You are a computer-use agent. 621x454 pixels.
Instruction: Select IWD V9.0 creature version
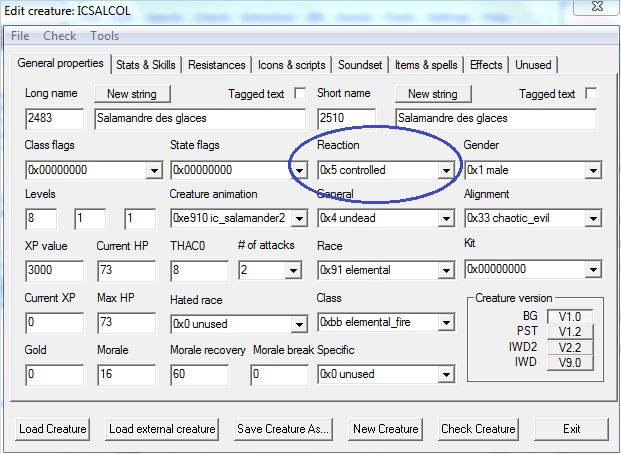[x=570, y=362]
